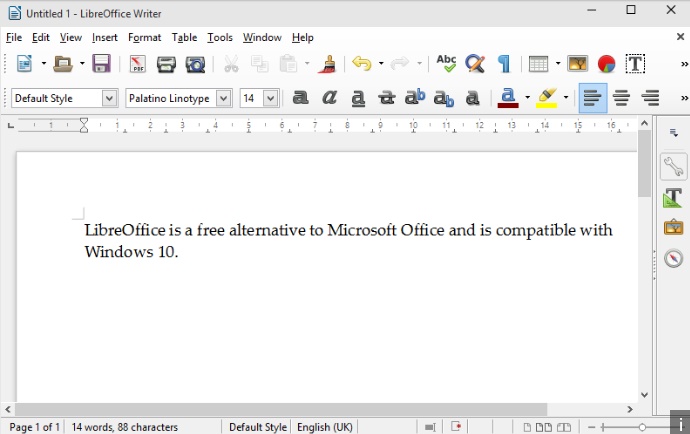
Task: Toggle Formatting Marks pilcrow button
Action: [x=504, y=64]
